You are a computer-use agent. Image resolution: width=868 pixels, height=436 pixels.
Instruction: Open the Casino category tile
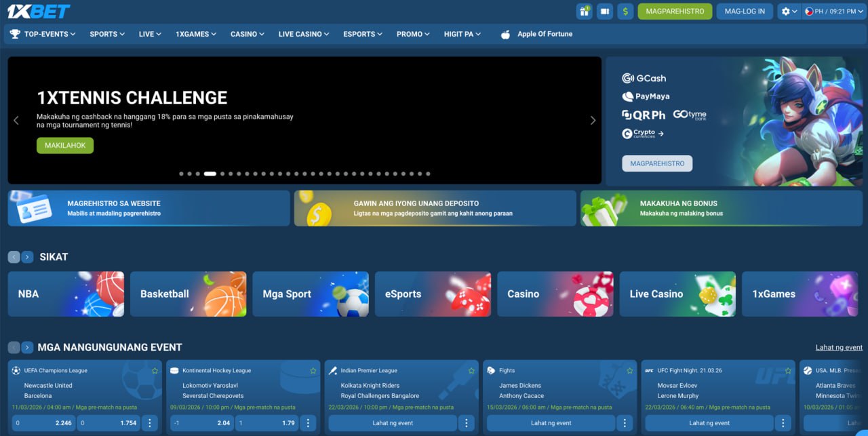555,294
